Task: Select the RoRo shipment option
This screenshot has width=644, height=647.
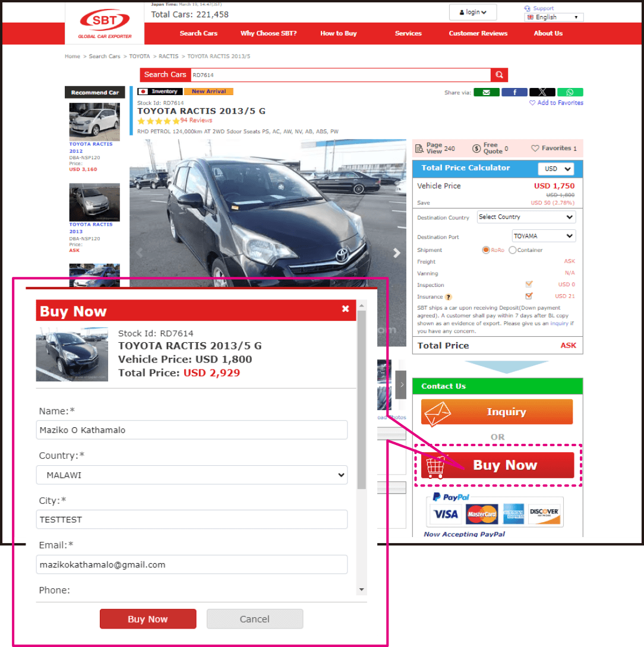Action: point(485,250)
